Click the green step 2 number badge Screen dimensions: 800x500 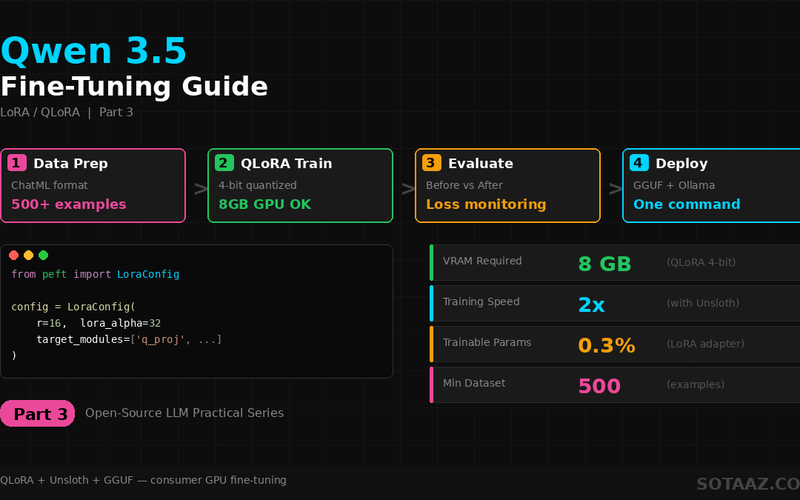(224, 163)
